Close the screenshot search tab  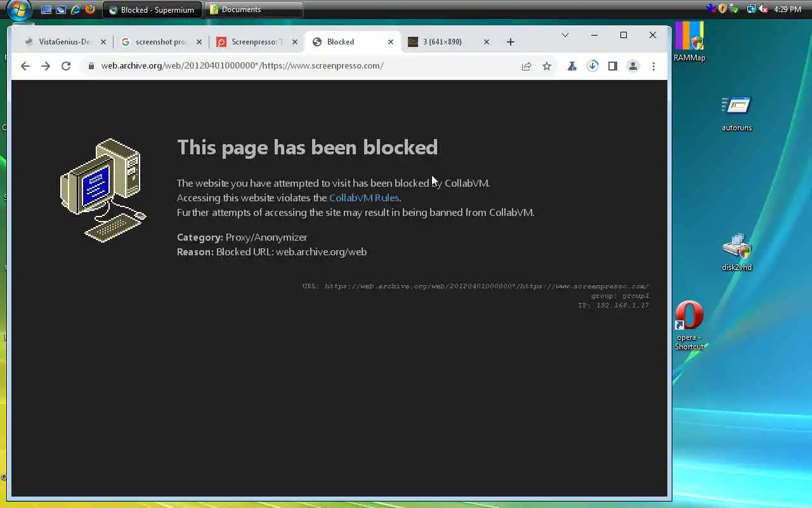coord(199,42)
